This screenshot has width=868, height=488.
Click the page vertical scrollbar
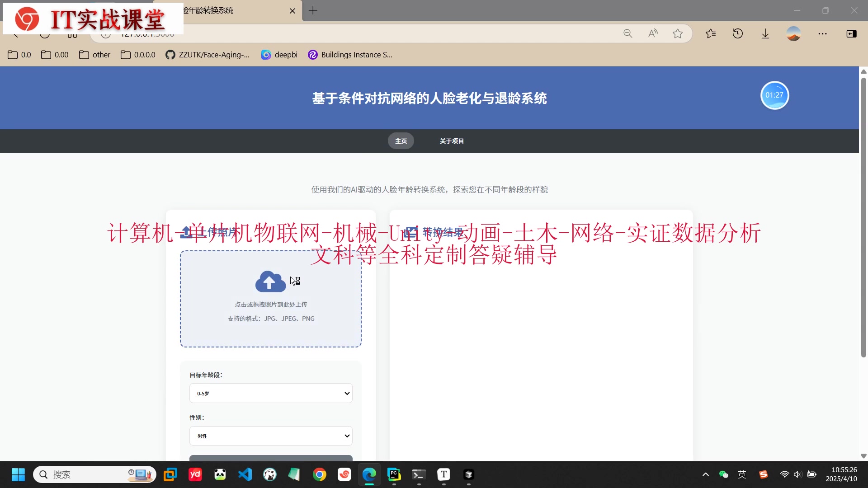[863, 217]
